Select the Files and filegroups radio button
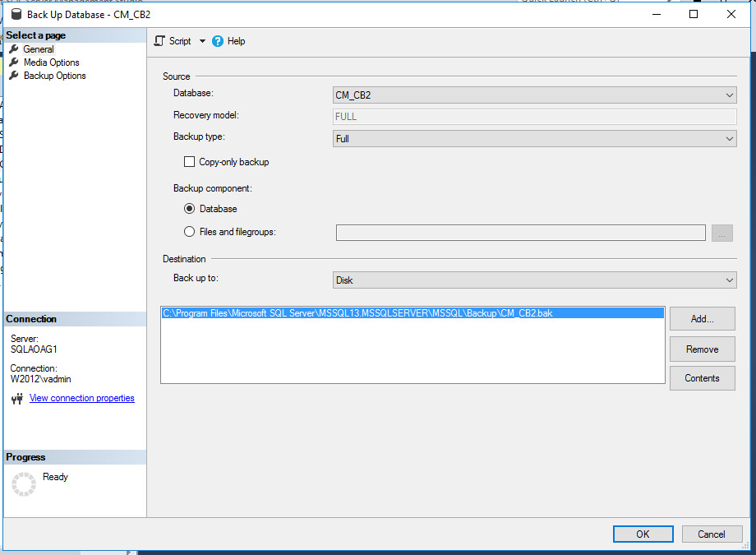 click(x=190, y=231)
